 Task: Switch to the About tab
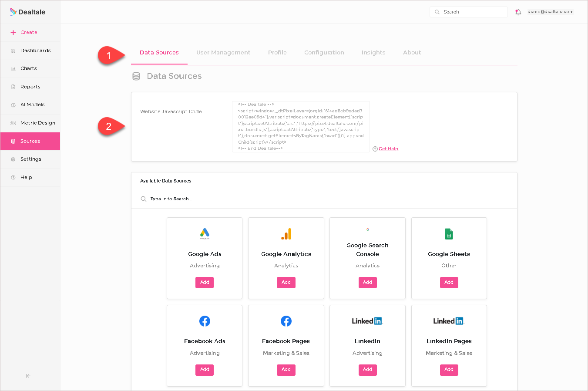coord(412,53)
